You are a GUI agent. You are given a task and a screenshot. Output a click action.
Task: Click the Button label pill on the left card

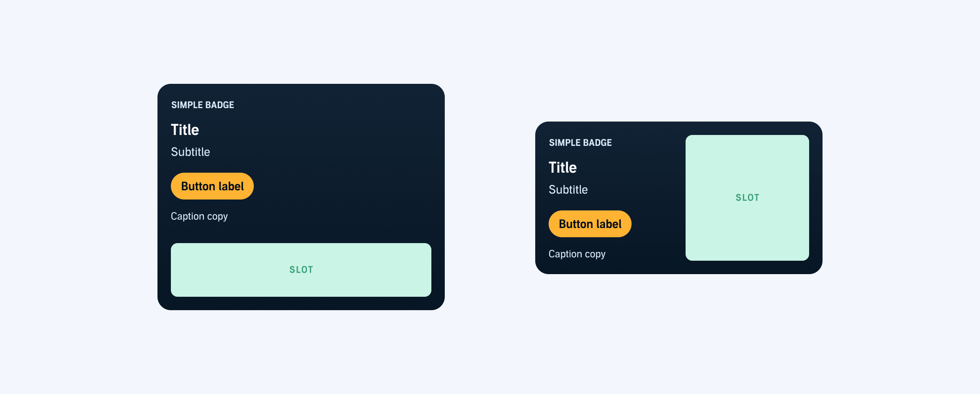[x=212, y=186]
